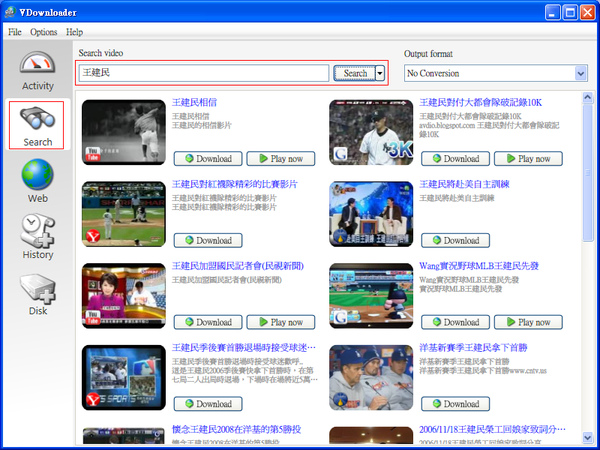Expand the Search button dropdown arrow
Screen dimensions: 600x450
pyautogui.click(x=380, y=73)
